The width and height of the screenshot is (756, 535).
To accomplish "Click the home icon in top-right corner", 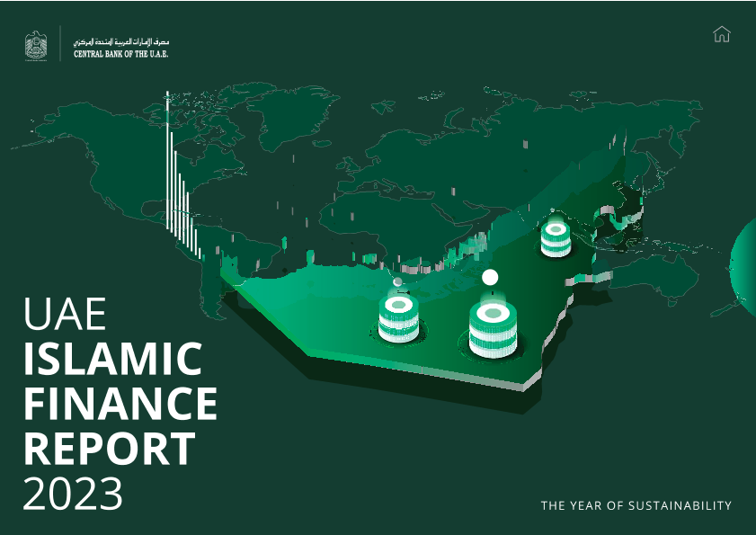I will (721, 34).
